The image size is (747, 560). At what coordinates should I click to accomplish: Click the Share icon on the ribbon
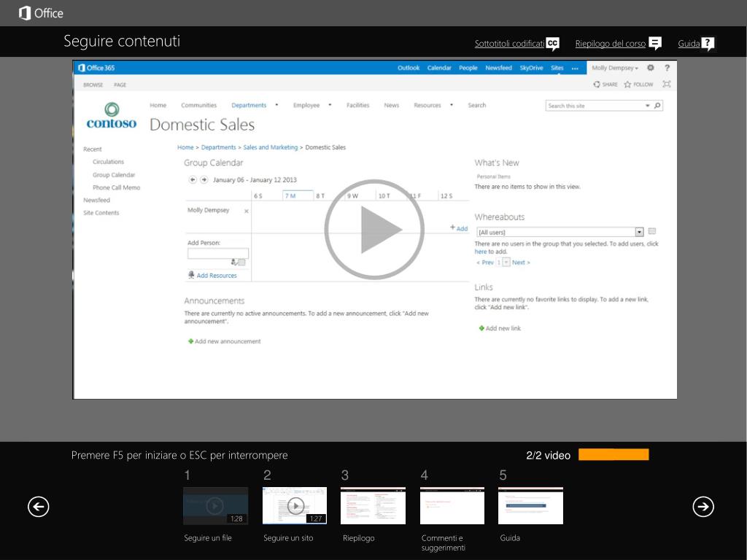[597, 85]
